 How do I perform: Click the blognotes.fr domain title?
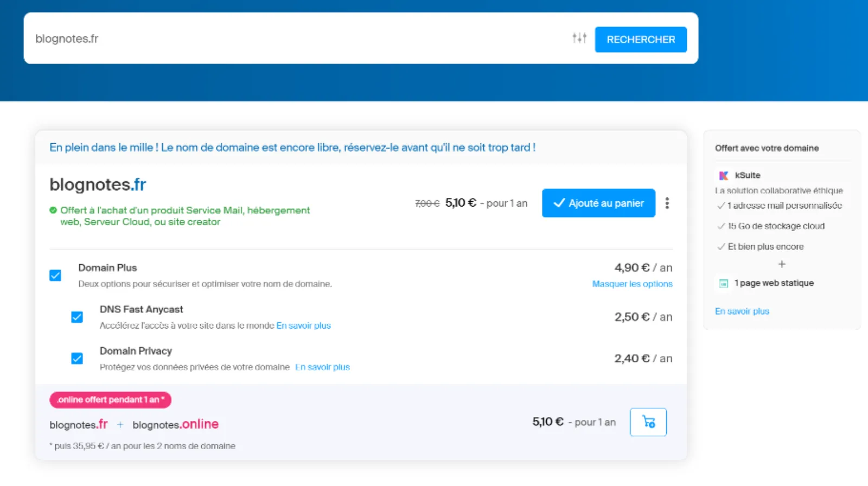pos(98,184)
